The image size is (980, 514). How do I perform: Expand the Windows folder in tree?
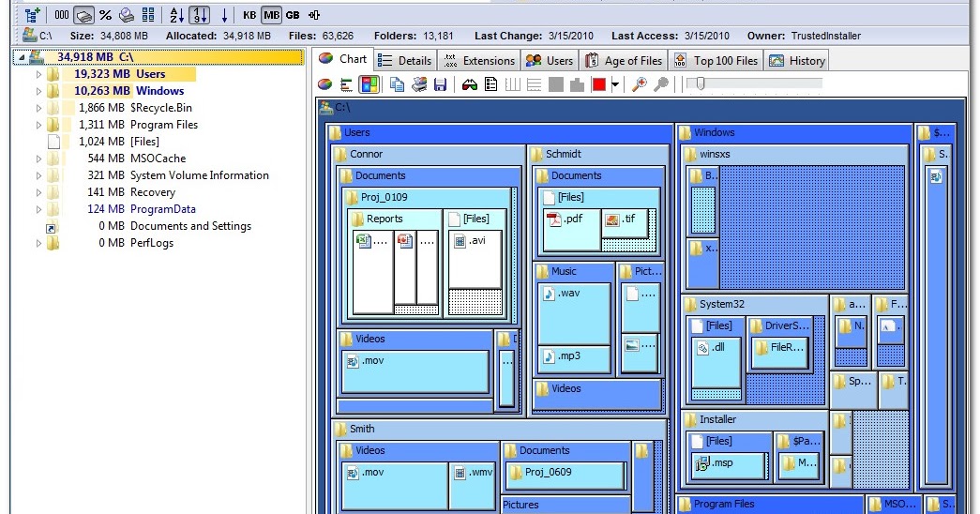(38, 91)
